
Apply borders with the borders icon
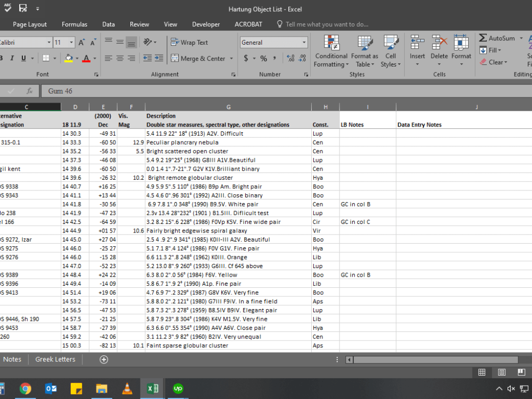tap(46, 59)
